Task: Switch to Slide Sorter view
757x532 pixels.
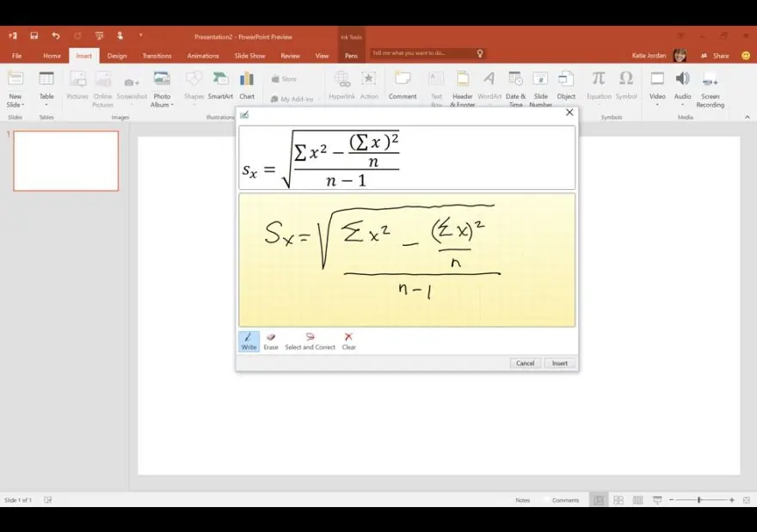Action: pyautogui.click(x=618, y=500)
